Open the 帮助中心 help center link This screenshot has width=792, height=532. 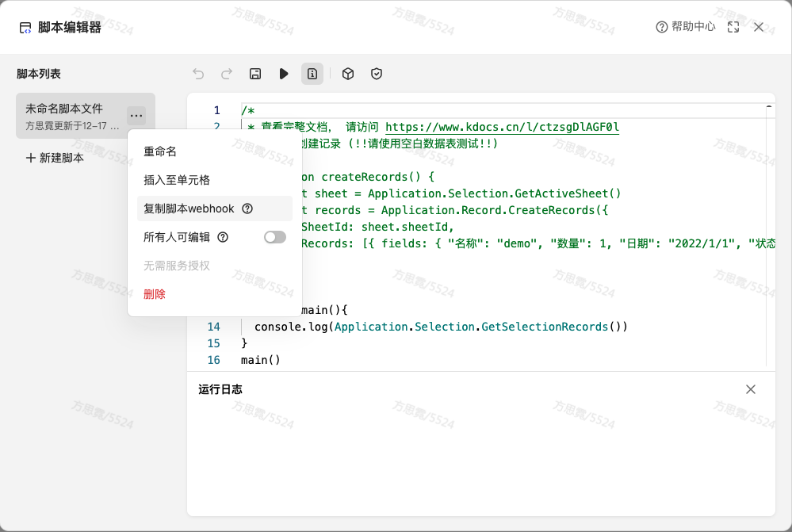(686, 27)
